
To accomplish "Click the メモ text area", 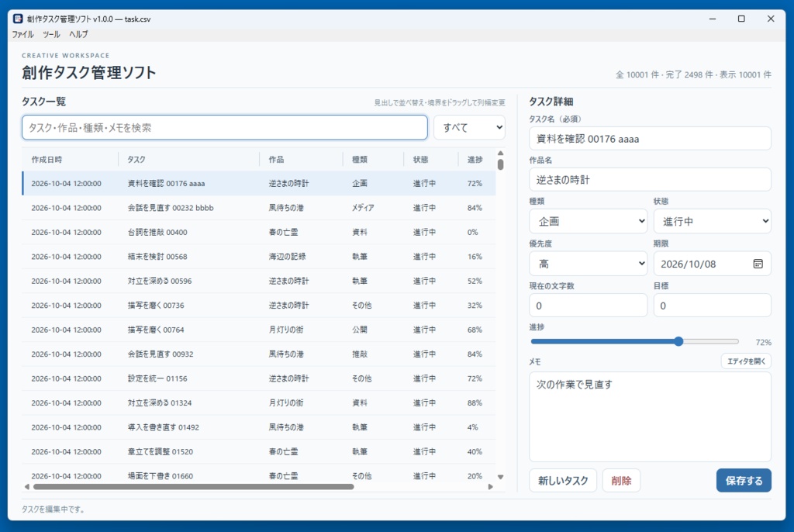I will 651,417.
